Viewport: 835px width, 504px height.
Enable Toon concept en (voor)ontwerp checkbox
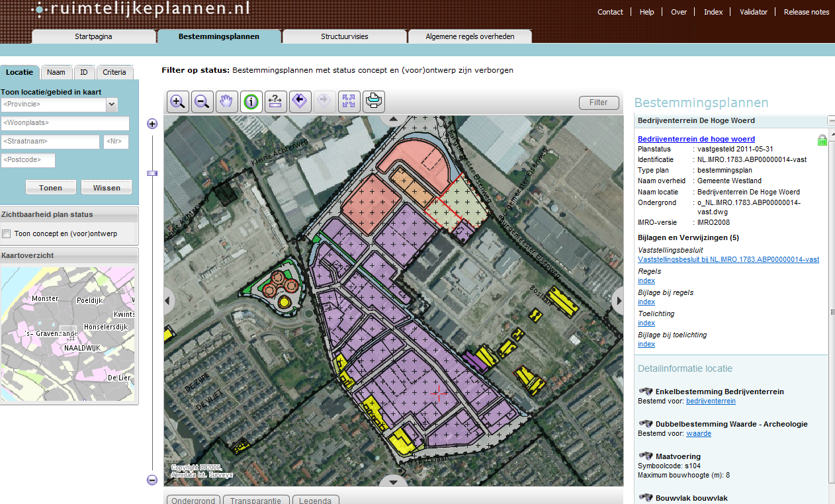7,233
